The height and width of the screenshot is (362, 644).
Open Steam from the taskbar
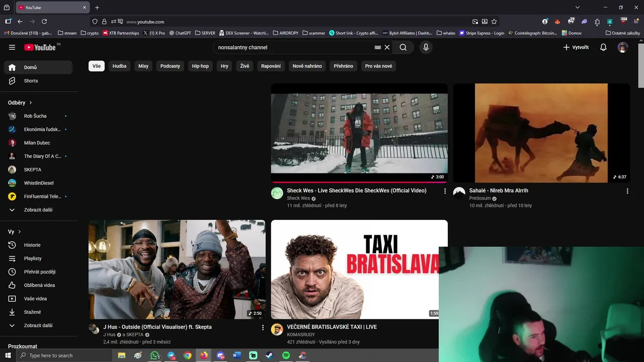[x=270, y=355]
